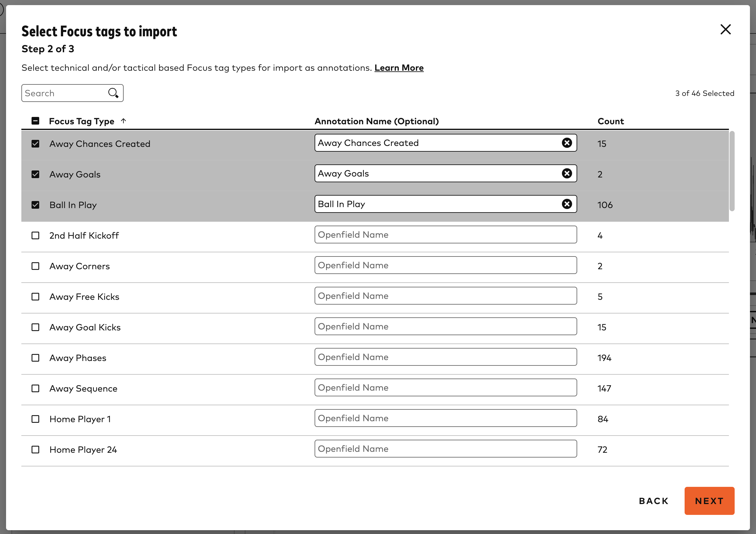Viewport: 756px width, 534px height.
Task: Check the Home Player 1 focus tag
Action: pyautogui.click(x=35, y=419)
